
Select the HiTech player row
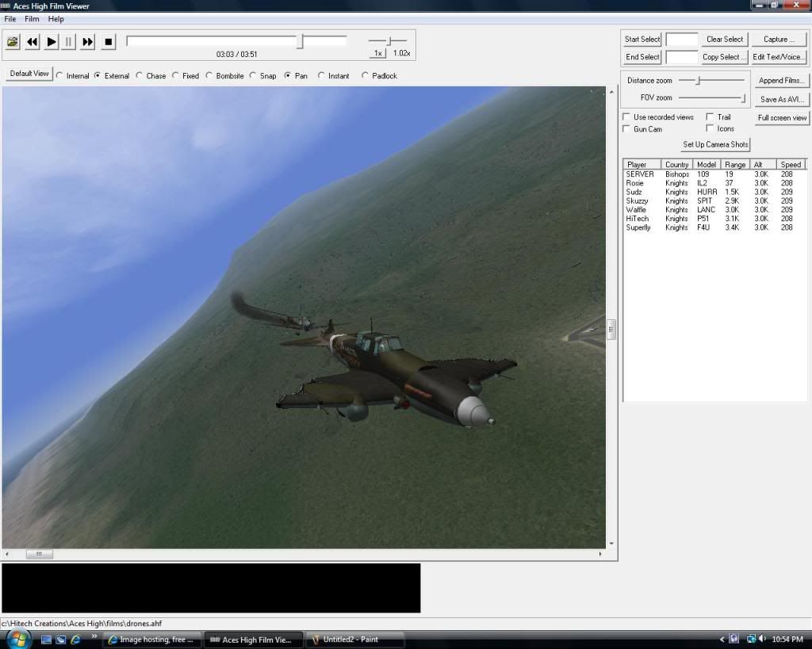tap(714, 219)
